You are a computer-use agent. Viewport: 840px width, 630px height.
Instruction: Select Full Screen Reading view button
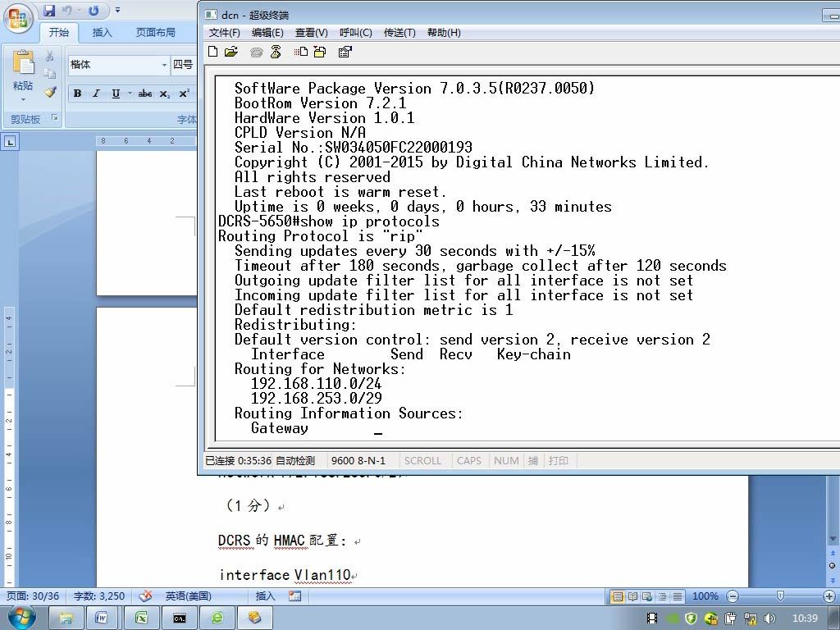pyautogui.click(x=632, y=596)
